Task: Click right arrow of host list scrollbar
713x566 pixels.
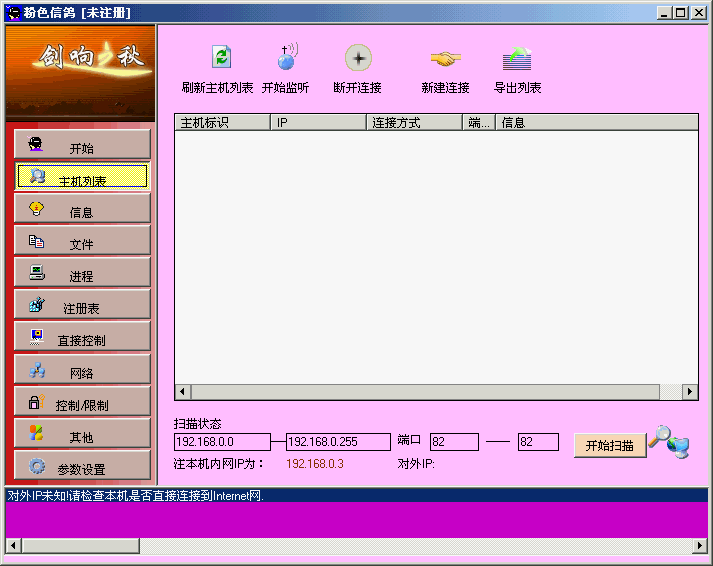Action: point(690,392)
